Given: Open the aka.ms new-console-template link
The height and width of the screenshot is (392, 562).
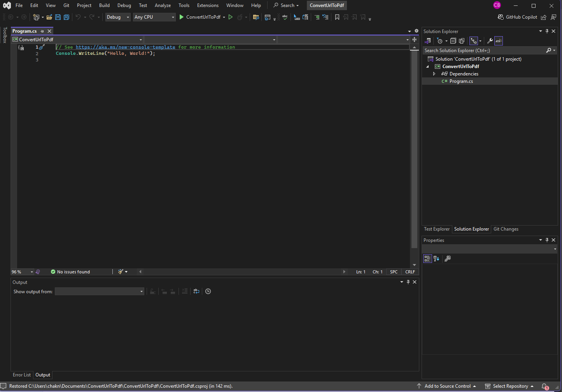Looking at the screenshot, I should coord(125,47).
